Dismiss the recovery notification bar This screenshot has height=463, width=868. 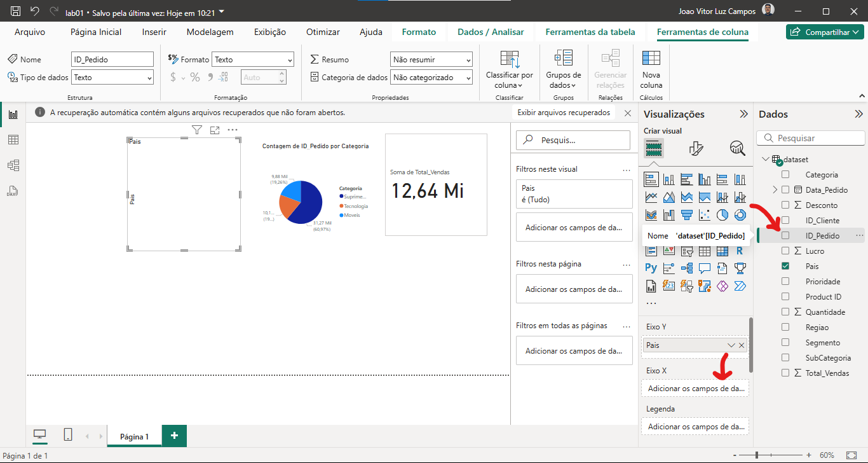click(628, 113)
